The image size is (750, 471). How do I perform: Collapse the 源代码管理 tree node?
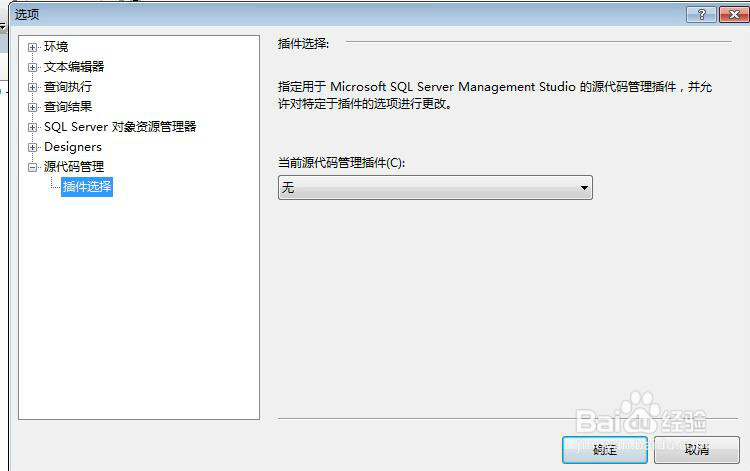click(33, 167)
